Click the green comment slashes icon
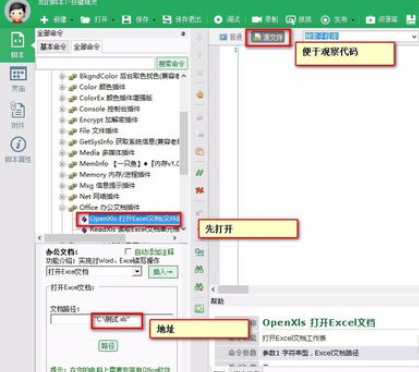 [x=199, y=173]
